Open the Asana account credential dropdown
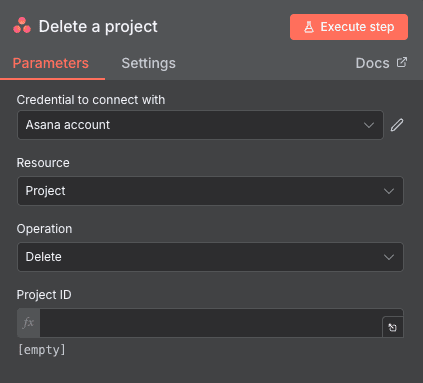The width and height of the screenshot is (423, 383). pyautogui.click(x=200, y=125)
